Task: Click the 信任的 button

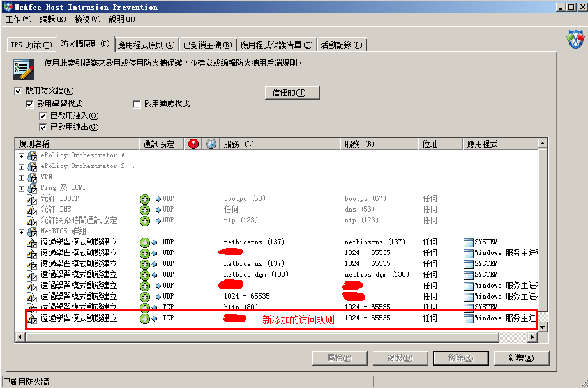Action: tap(292, 93)
